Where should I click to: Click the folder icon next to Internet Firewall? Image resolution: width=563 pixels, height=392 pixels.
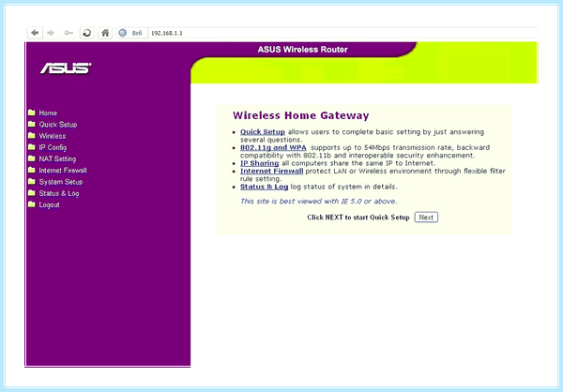coord(32,170)
